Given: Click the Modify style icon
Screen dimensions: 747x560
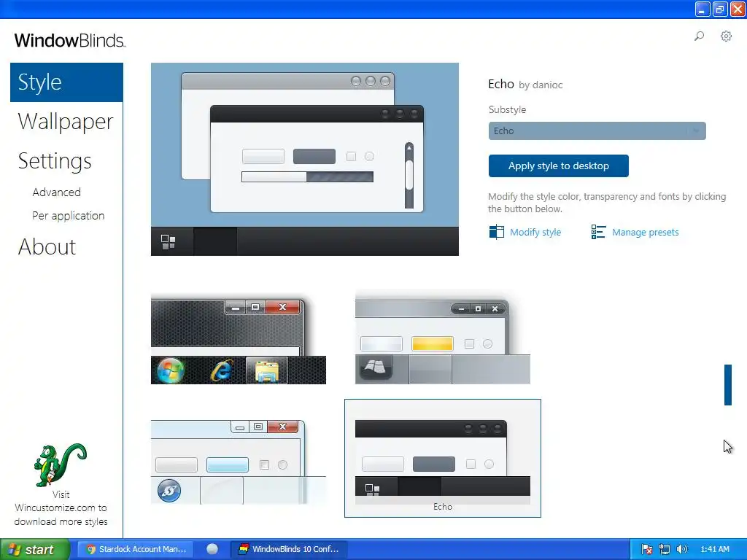Looking at the screenshot, I should click(x=496, y=232).
